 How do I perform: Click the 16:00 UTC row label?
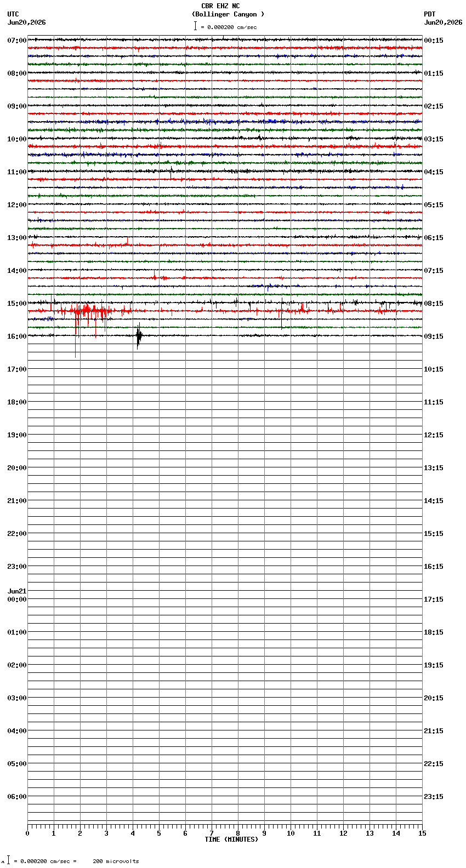[17, 336]
